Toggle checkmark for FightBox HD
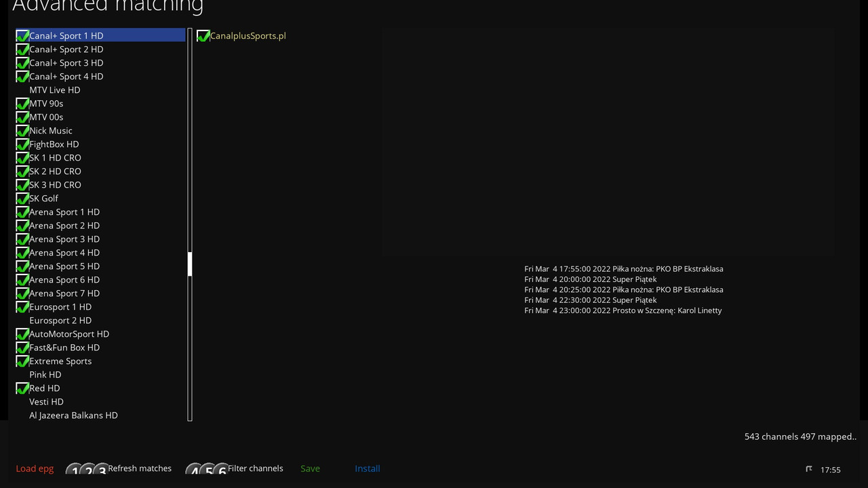The image size is (868, 488). [x=22, y=144]
